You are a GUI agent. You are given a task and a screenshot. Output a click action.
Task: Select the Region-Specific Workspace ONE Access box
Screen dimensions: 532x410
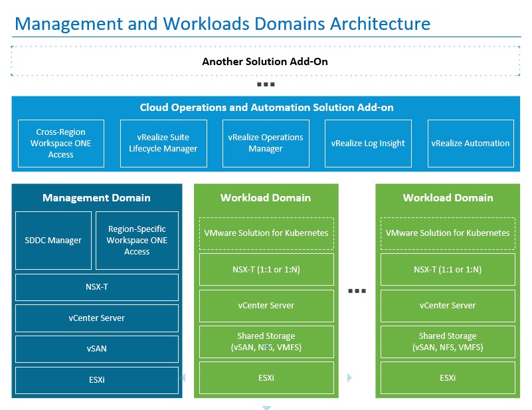tap(137, 241)
